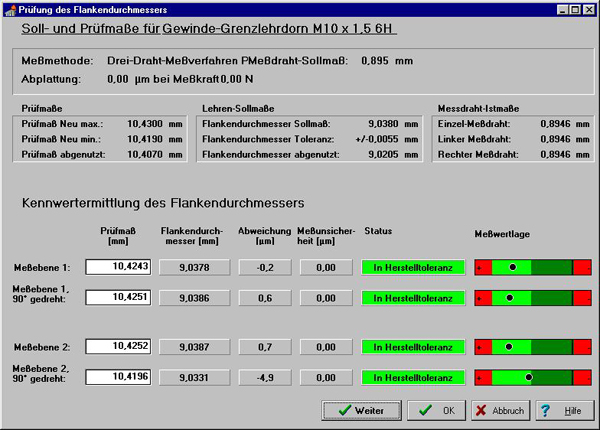Click Einzel-Meßdraht value 0,8946
Viewport: 600px width, 430px height.
click(x=556, y=124)
